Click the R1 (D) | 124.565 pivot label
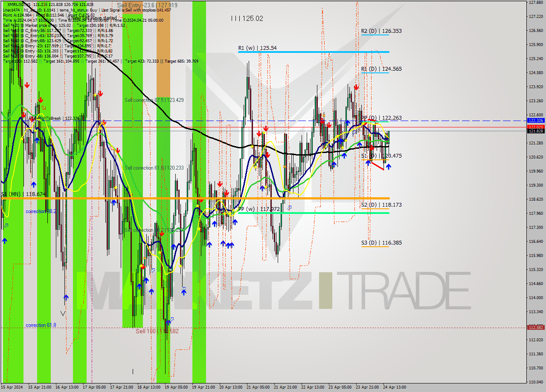 tap(381, 69)
